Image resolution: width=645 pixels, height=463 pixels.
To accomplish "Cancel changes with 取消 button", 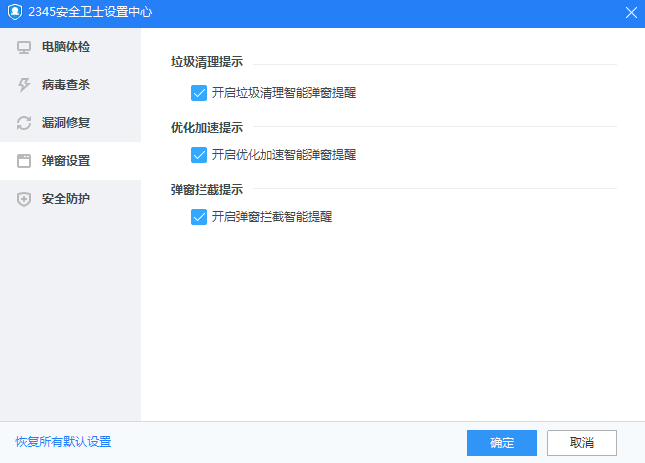I will click(x=582, y=443).
